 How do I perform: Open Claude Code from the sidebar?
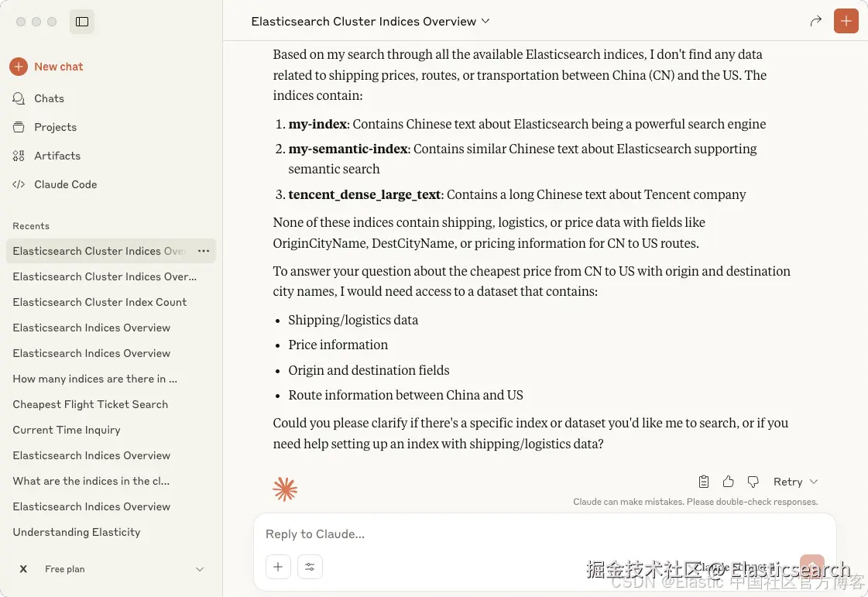[x=54, y=184]
